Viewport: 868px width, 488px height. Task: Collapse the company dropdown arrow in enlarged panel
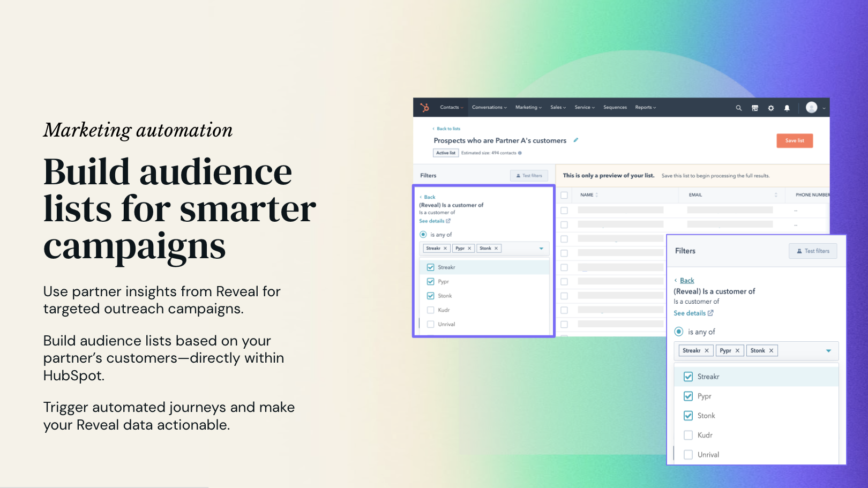tap(829, 351)
